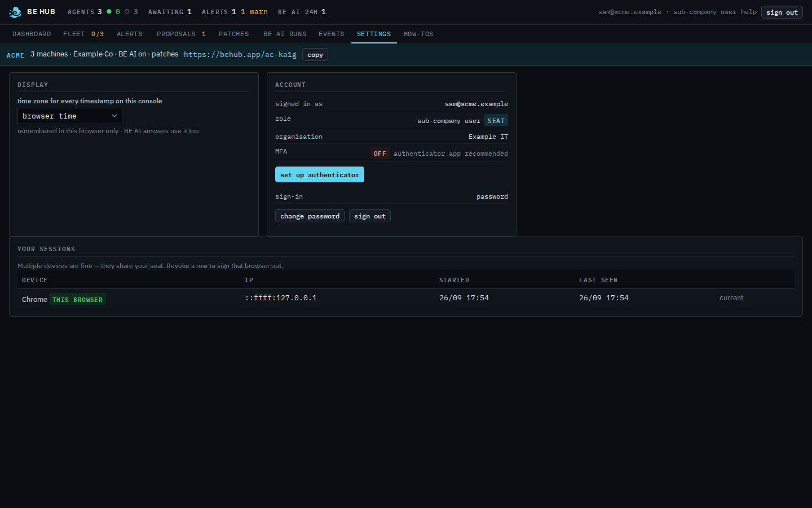Click the Agents 3 header counter
The height and width of the screenshot is (508, 812).
click(x=85, y=12)
